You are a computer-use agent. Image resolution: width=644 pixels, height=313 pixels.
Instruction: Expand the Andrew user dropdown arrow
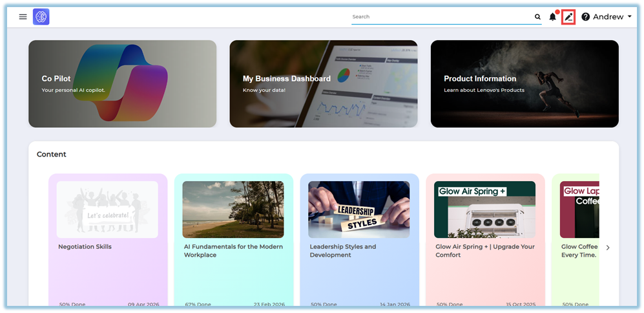coord(630,17)
